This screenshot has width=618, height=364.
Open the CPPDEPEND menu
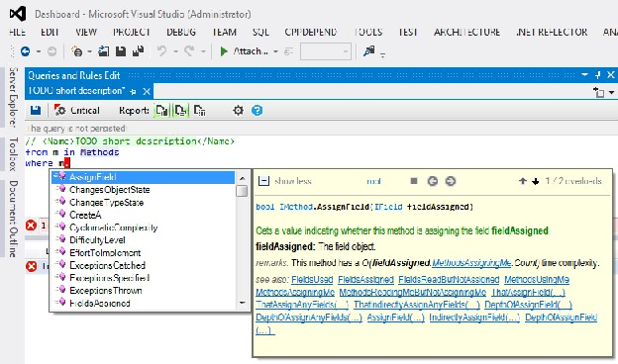click(x=311, y=32)
